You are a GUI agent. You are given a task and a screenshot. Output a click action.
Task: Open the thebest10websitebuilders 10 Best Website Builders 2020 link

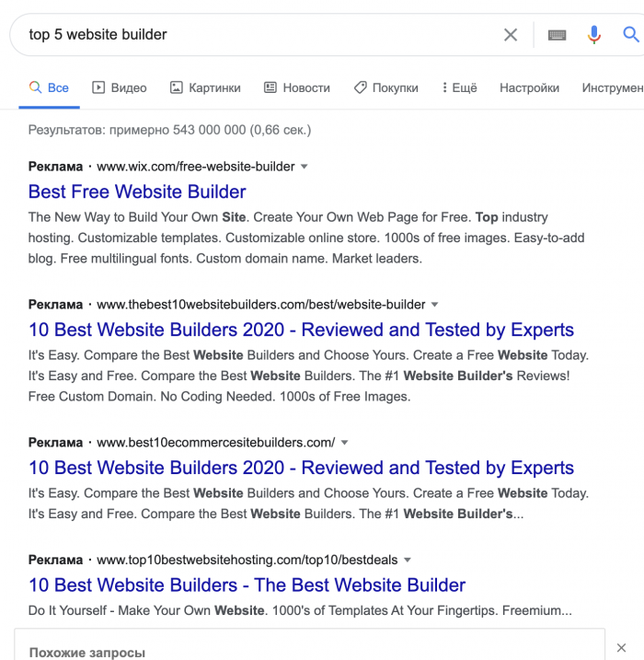301,330
